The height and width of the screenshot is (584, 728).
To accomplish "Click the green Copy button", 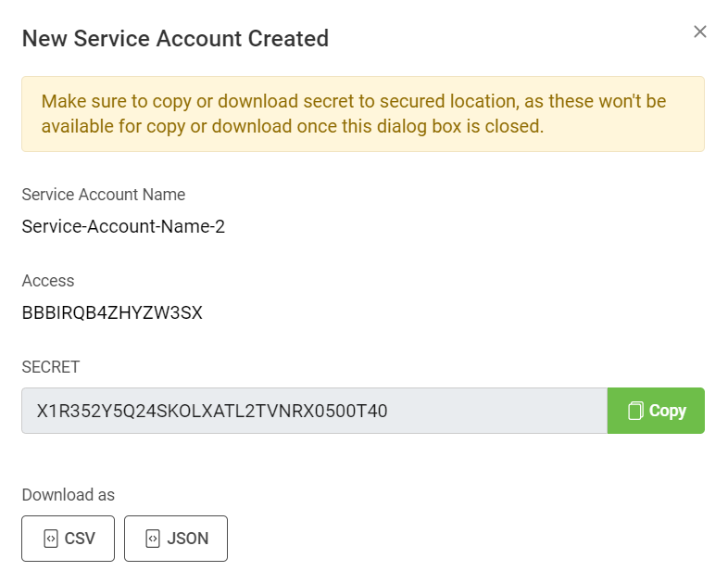I will click(x=656, y=411).
